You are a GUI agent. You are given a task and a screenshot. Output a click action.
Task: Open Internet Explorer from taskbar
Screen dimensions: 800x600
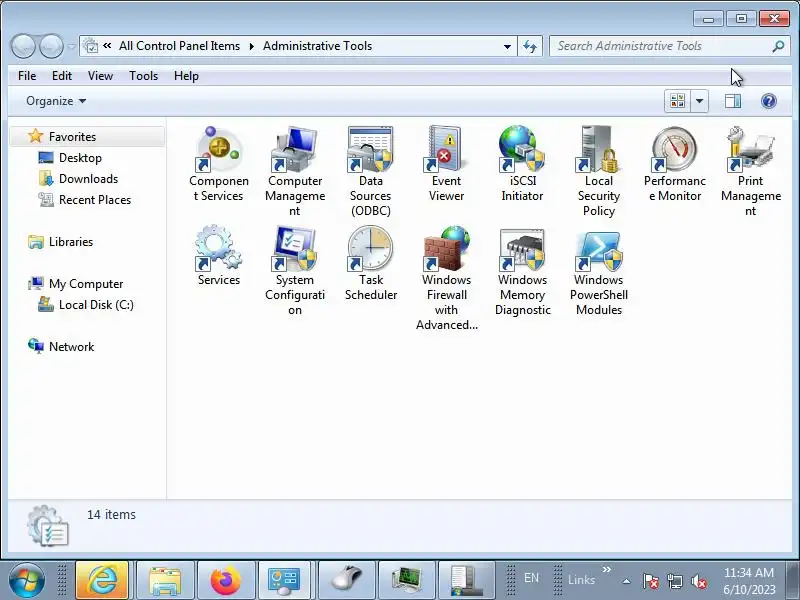[102, 580]
